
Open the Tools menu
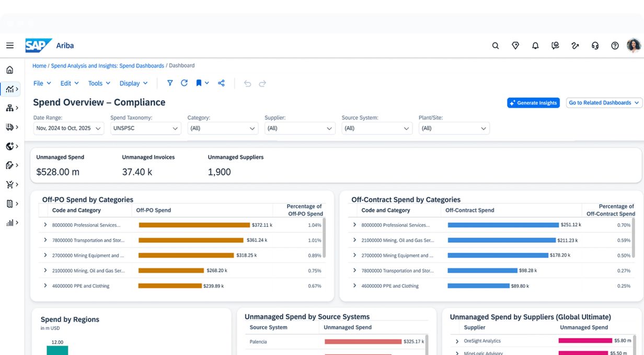pyautogui.click(x=99, y=83)
